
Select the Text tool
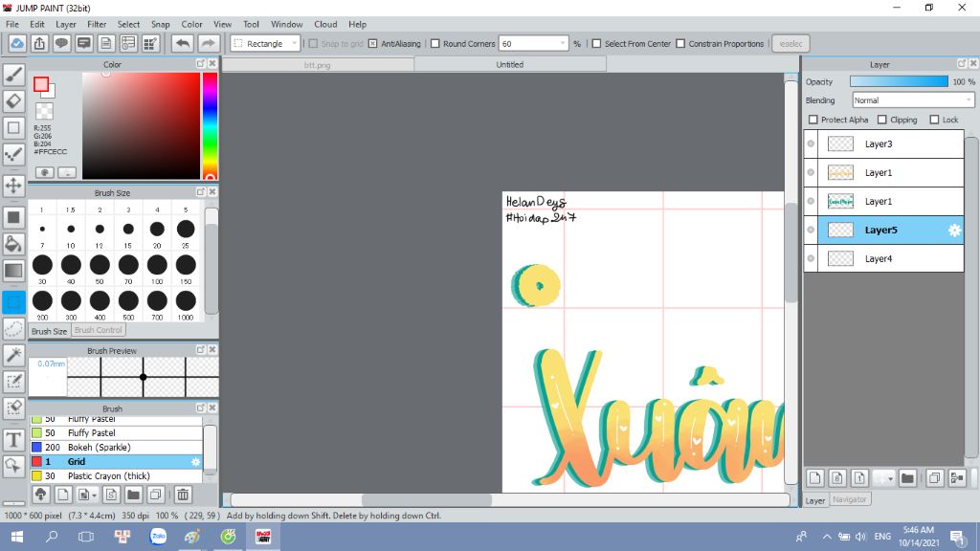(13, 440)
